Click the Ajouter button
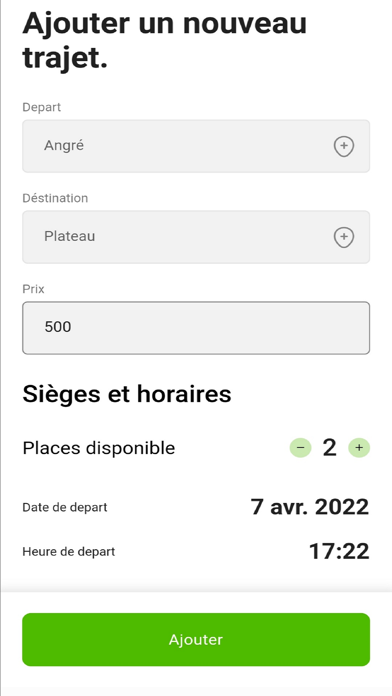The width and height of the screenshot is (392, 696). (x=196, y=640)
